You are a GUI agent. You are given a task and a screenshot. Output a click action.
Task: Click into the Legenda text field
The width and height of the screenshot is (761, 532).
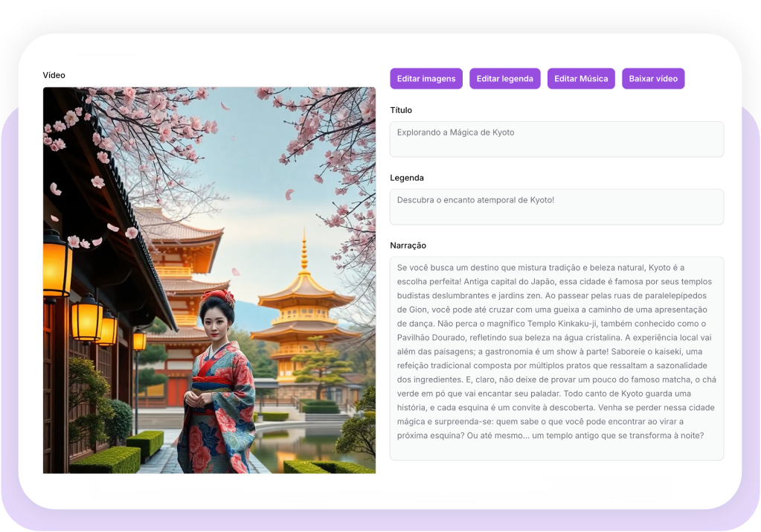point(556,207)
